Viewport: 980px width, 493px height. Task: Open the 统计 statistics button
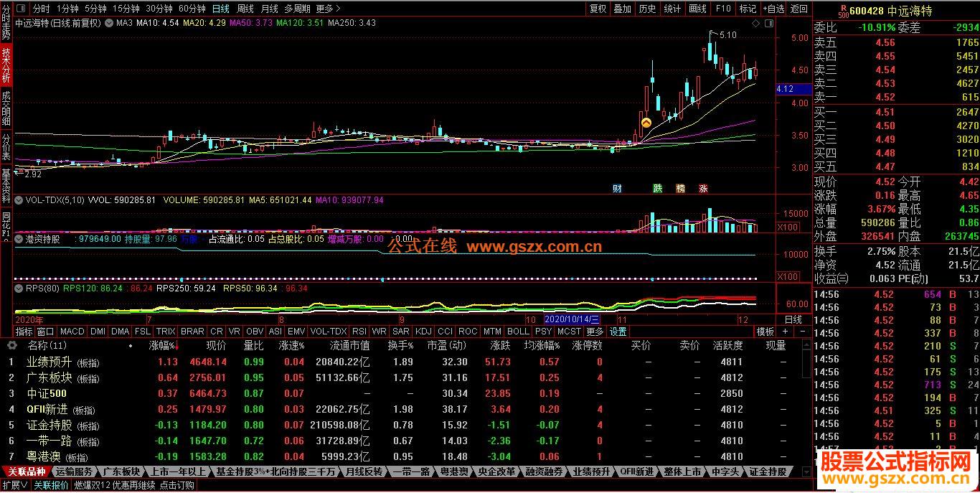click(x=672, y=9)
